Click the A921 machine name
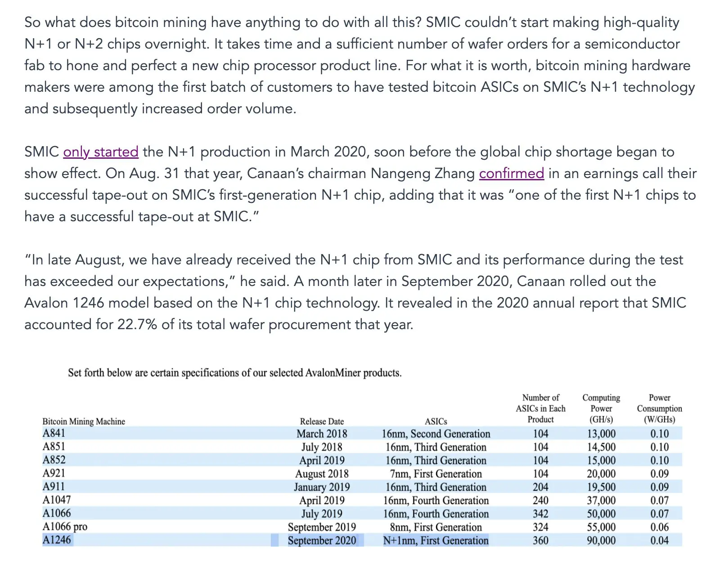Screen dimensions: 728x563 click(54, 474)
